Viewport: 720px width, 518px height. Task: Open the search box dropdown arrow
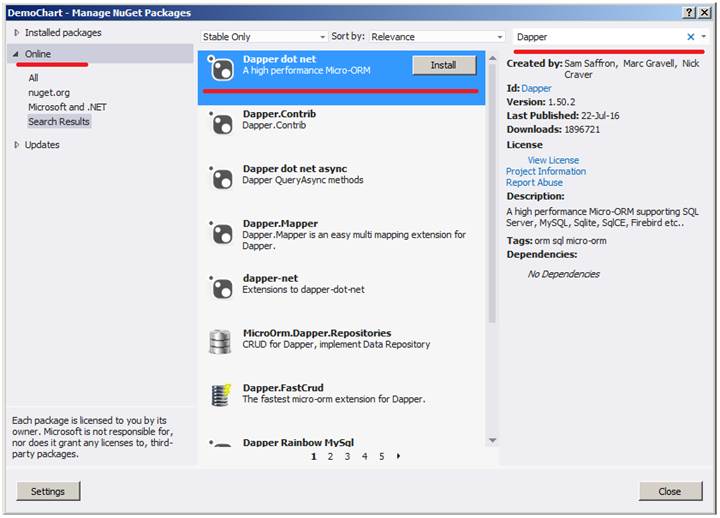703,36
